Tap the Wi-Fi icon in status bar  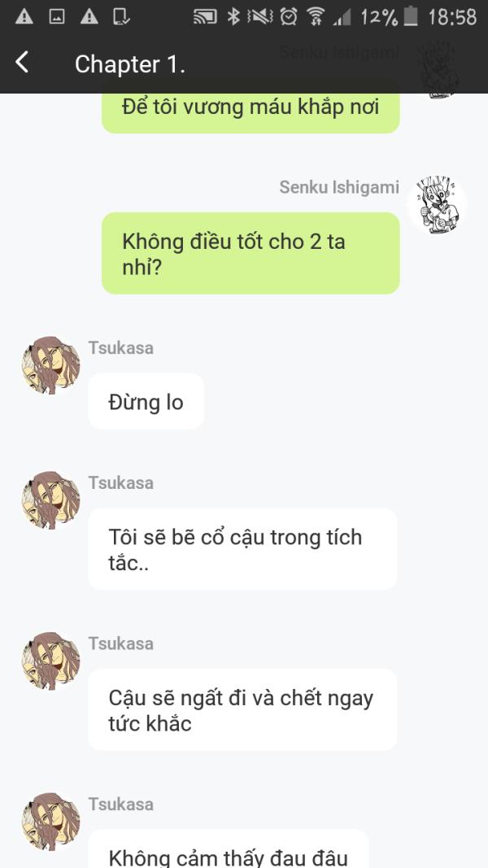tap(316, 16)
